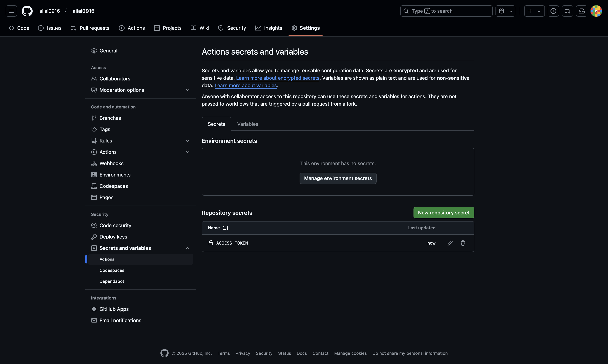
Task: Expand the Rules sidebar section
Action: [187, 141]
